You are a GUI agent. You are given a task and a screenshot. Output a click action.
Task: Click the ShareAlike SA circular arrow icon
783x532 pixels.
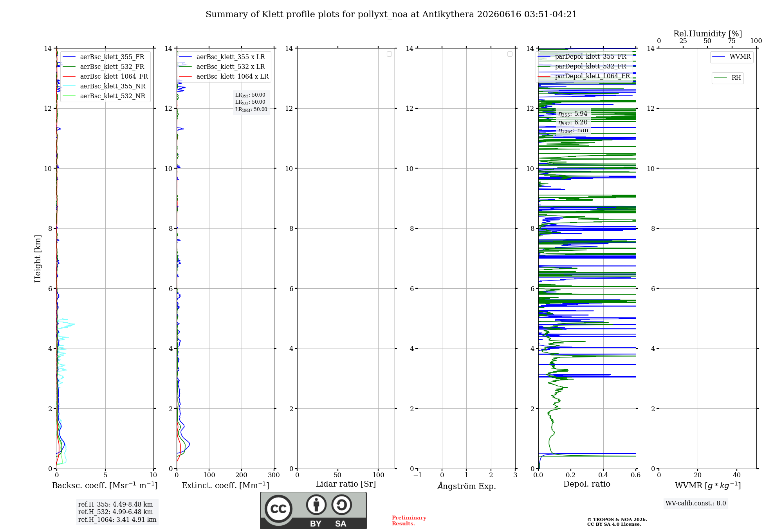pos(341,505)
